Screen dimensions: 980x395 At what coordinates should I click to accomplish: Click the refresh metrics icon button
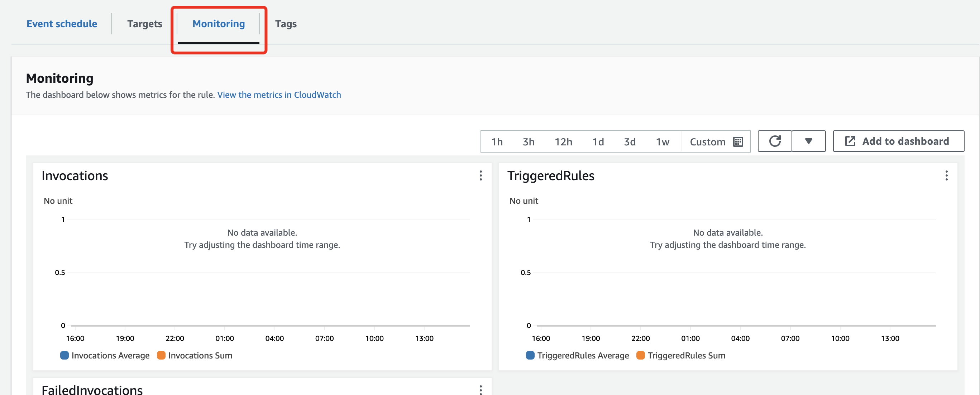click(x=775, y=141)
